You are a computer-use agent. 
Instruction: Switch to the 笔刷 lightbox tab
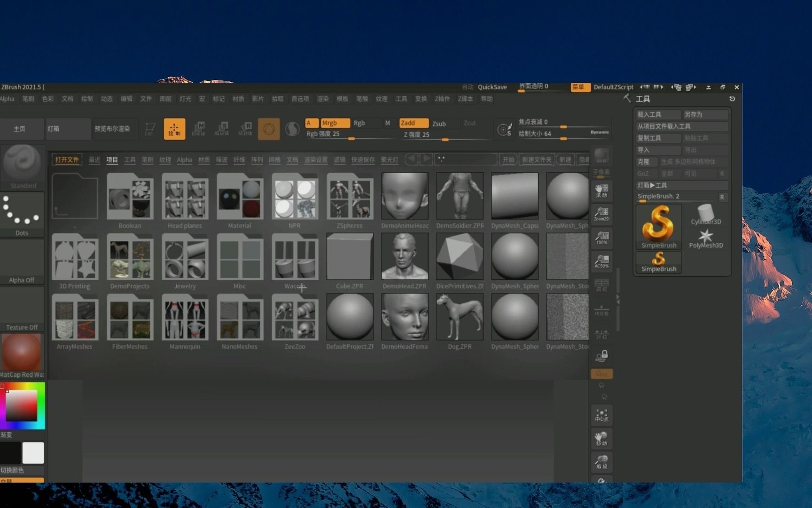(148, 160)
